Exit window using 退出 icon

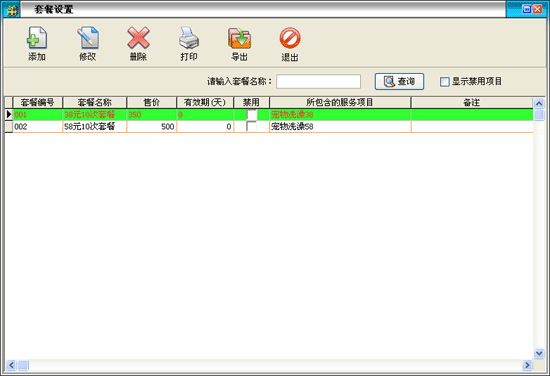[290, 38]
